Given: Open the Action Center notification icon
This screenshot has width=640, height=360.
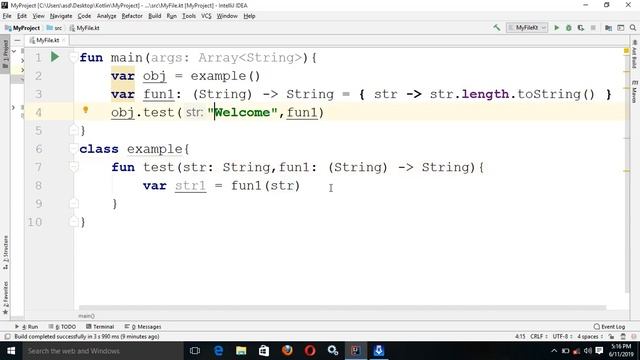Looking at the screenshot, I should click(x=599, y=351).
